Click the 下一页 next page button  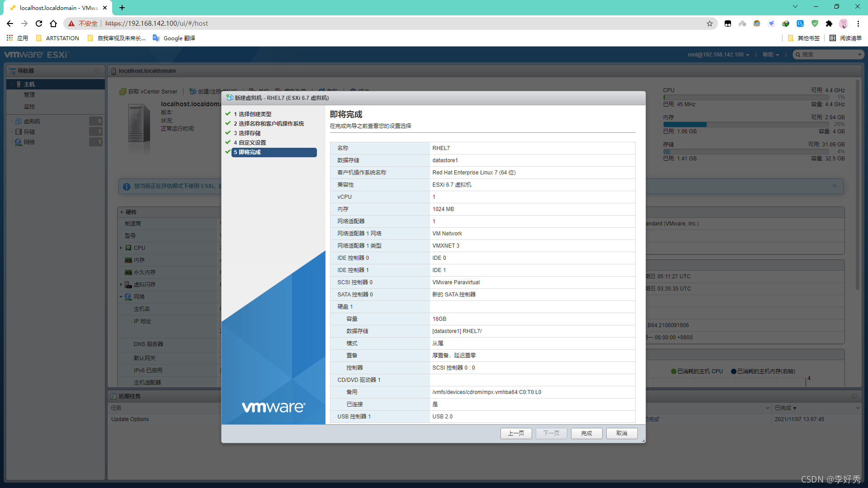(x=551, y=433)
